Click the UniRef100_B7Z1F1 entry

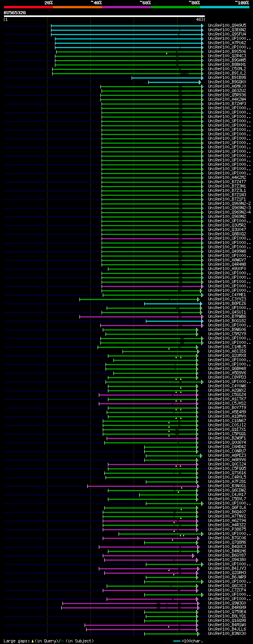coord(227,199)
